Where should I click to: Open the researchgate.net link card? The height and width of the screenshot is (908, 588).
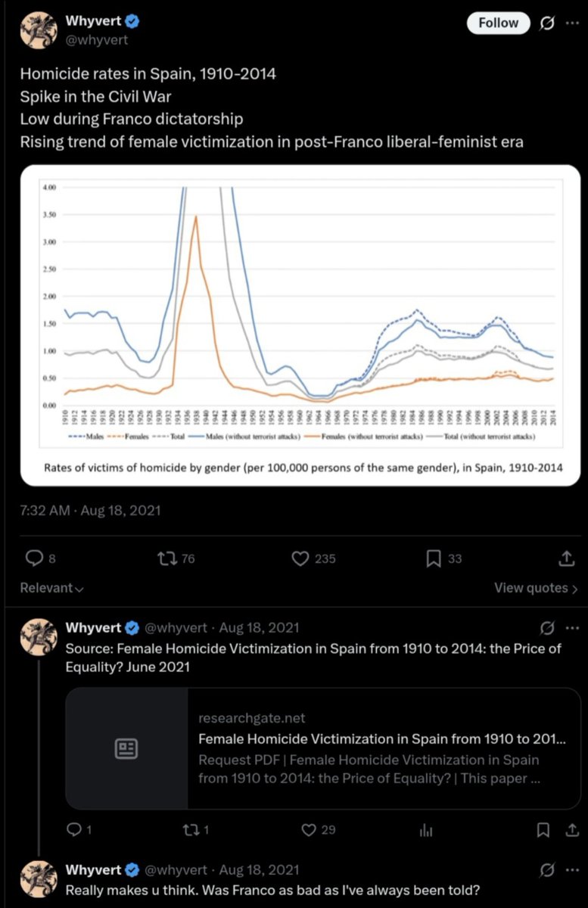coord(323,748)
